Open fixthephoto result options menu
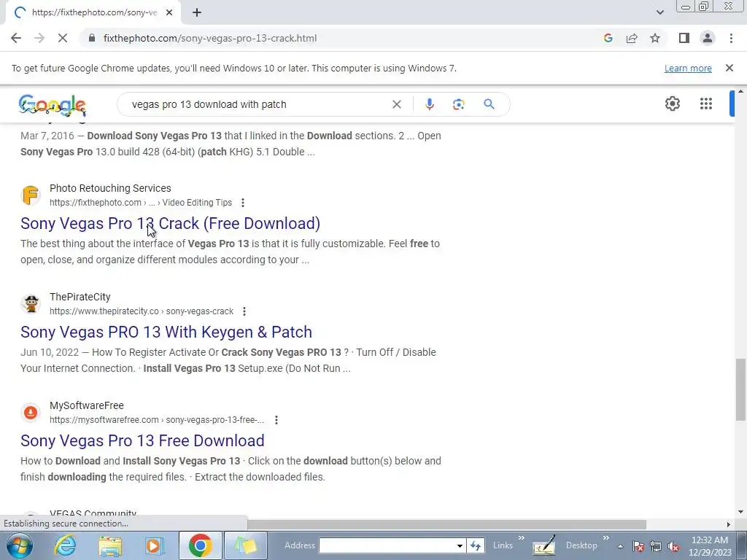Screen dimensions: 747x560 coord(243,203)
